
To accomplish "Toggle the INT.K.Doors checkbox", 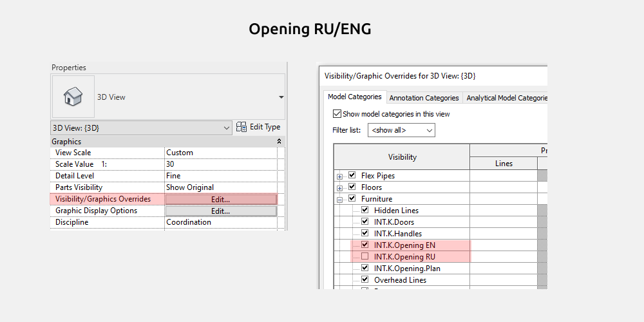I will tap(365, 222).
